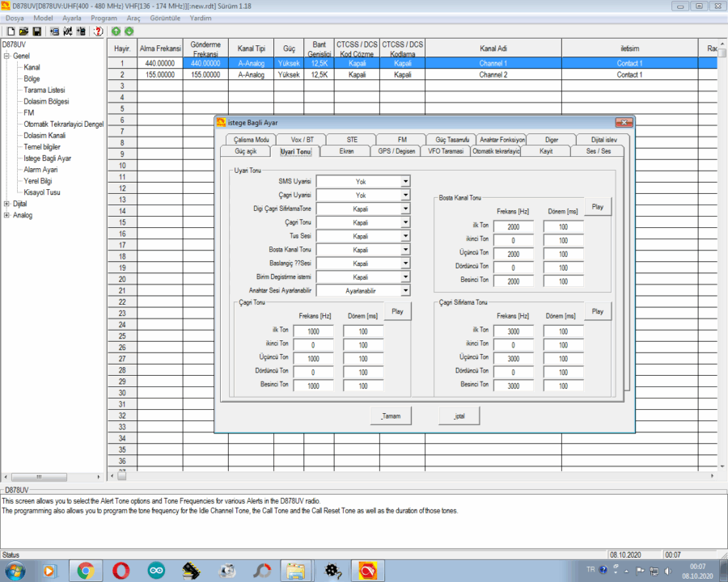Switch to the Ekran tab
728x582 pixels.
click(346, 151)
